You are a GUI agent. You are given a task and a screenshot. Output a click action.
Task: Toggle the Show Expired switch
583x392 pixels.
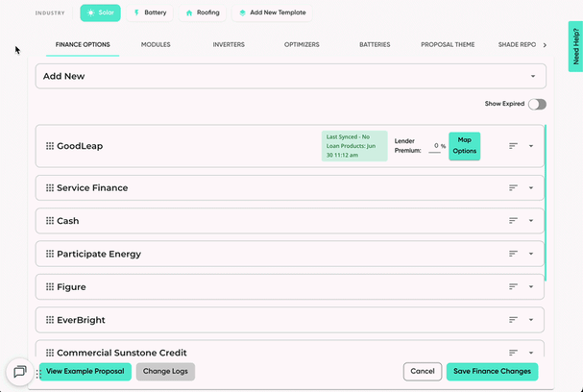537,104
